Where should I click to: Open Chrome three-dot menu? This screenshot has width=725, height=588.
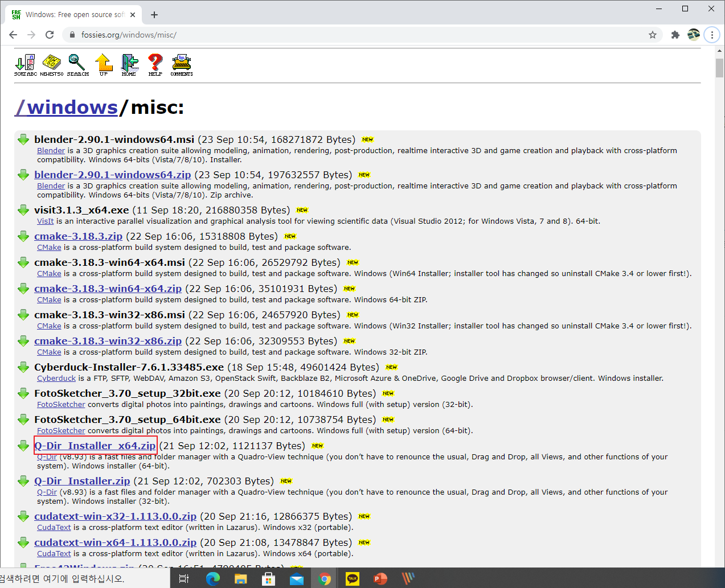tap(712, 35)
